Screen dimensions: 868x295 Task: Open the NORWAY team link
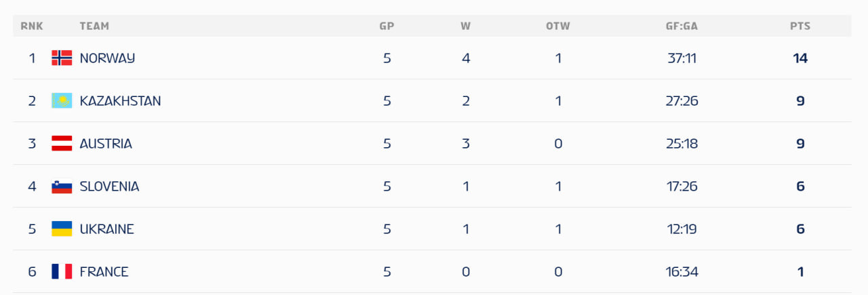(107, 58)
